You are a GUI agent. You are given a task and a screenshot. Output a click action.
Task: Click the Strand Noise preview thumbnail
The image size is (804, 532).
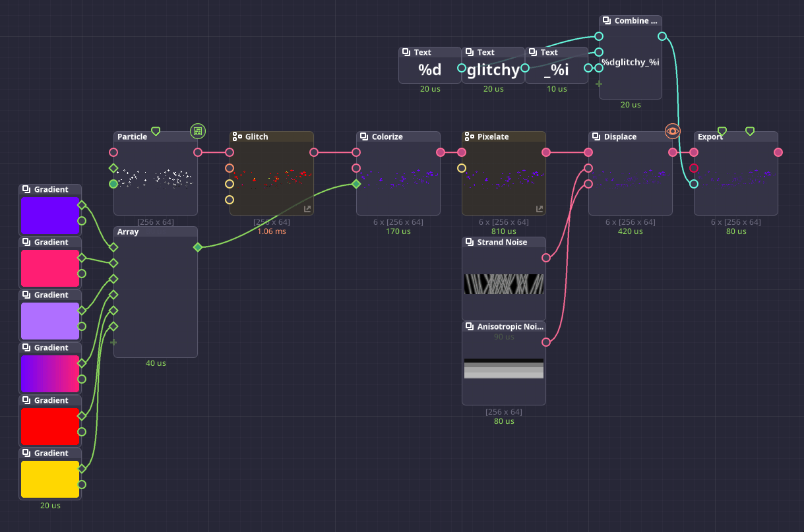click(504, 284)
